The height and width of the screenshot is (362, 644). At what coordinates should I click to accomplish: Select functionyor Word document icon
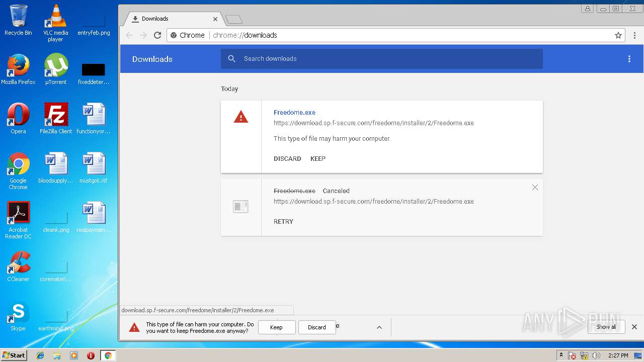click(x=94, y=119)
